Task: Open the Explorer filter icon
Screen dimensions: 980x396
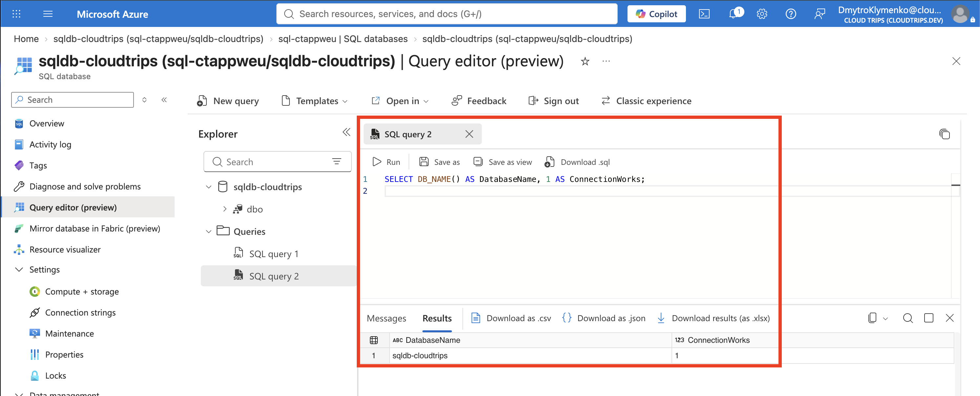Action: pyautogui.click(x=337, y=162)
